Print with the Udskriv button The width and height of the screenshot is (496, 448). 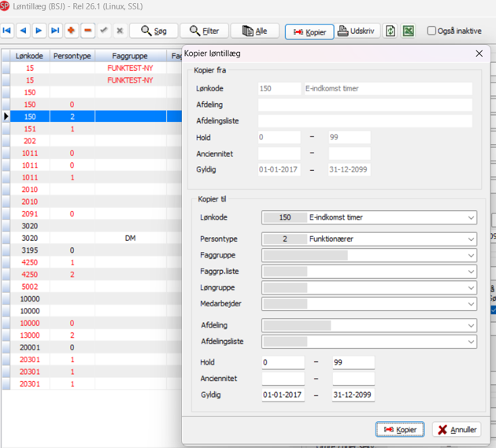point(356,31)
